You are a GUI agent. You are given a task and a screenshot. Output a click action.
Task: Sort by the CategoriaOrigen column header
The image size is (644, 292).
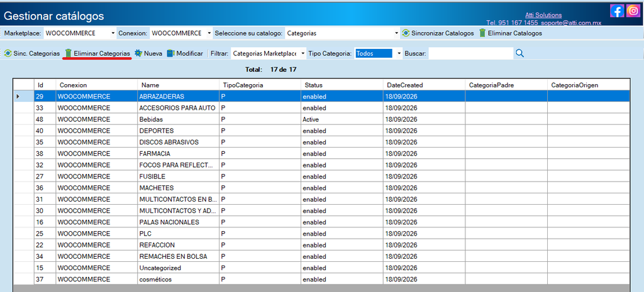point(589,85)
